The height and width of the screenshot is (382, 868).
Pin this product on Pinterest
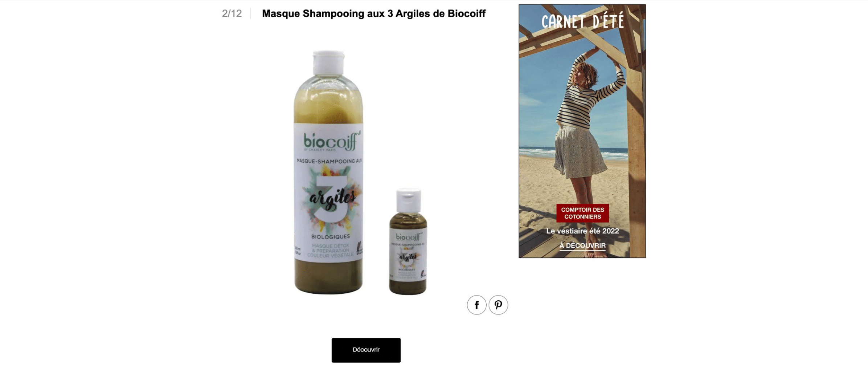tap(498, 305)
